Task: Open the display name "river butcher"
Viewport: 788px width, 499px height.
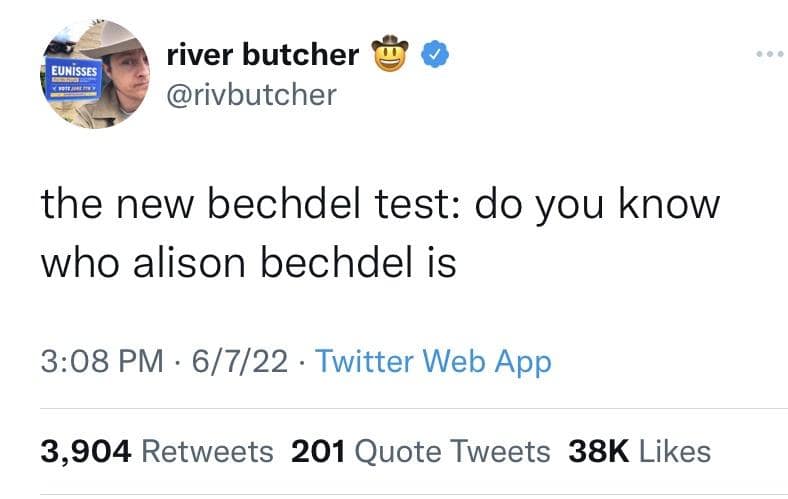Action: [262, 54]
